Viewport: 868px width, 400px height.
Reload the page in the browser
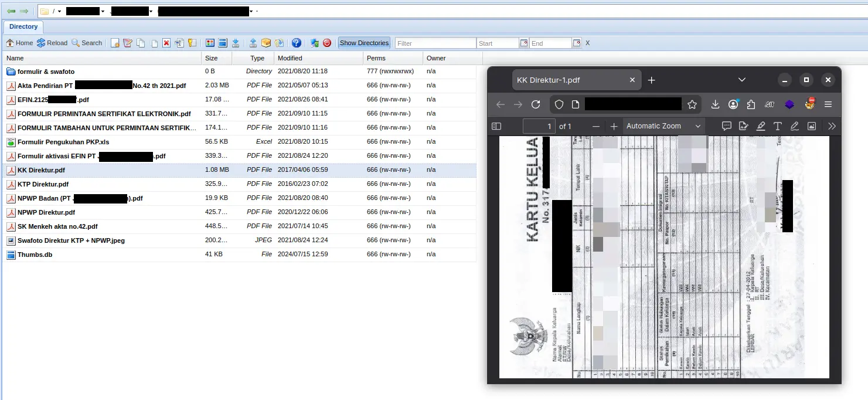point(535,104)
